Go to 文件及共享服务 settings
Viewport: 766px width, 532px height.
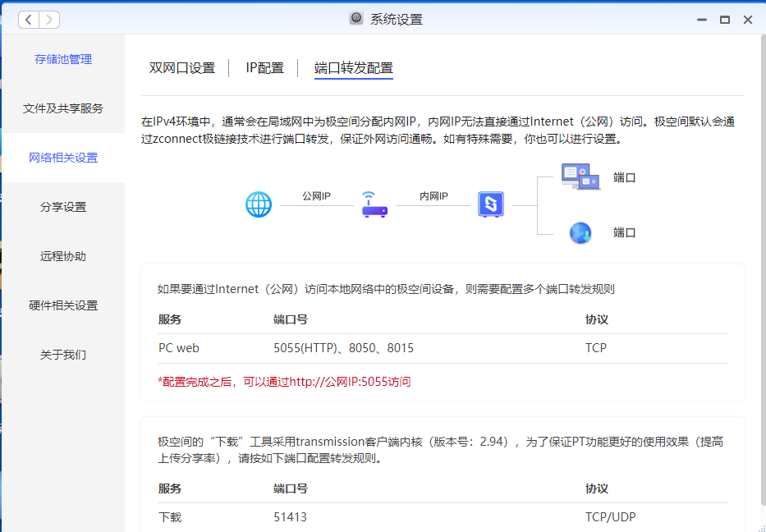click(x=63, y=108)
